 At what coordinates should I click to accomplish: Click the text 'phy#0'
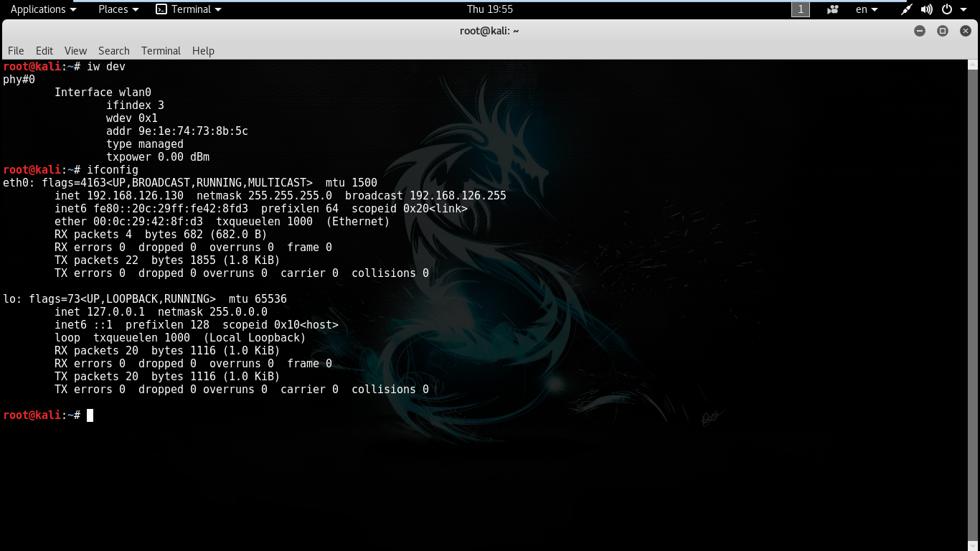(19, 80)
